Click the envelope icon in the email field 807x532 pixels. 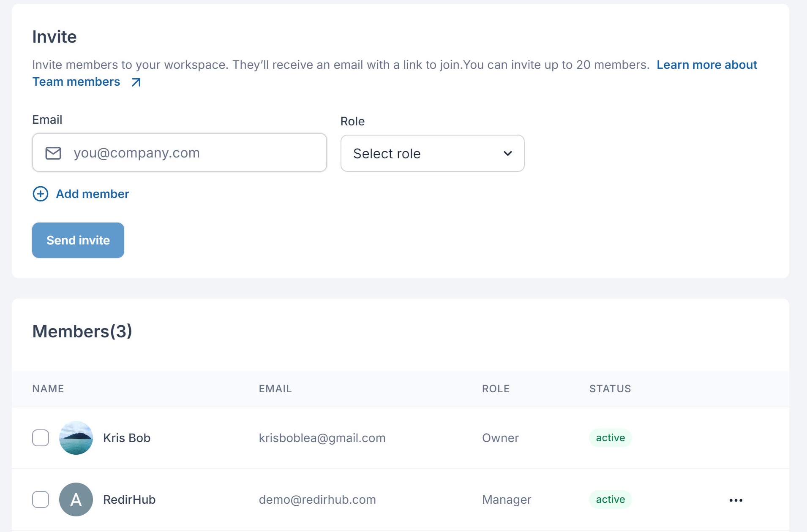54,152
